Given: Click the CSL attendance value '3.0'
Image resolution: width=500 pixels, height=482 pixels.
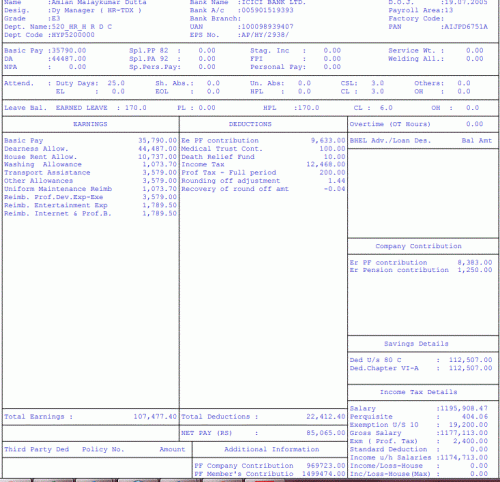Looking at the screenshot, I should tap(378, 83).
